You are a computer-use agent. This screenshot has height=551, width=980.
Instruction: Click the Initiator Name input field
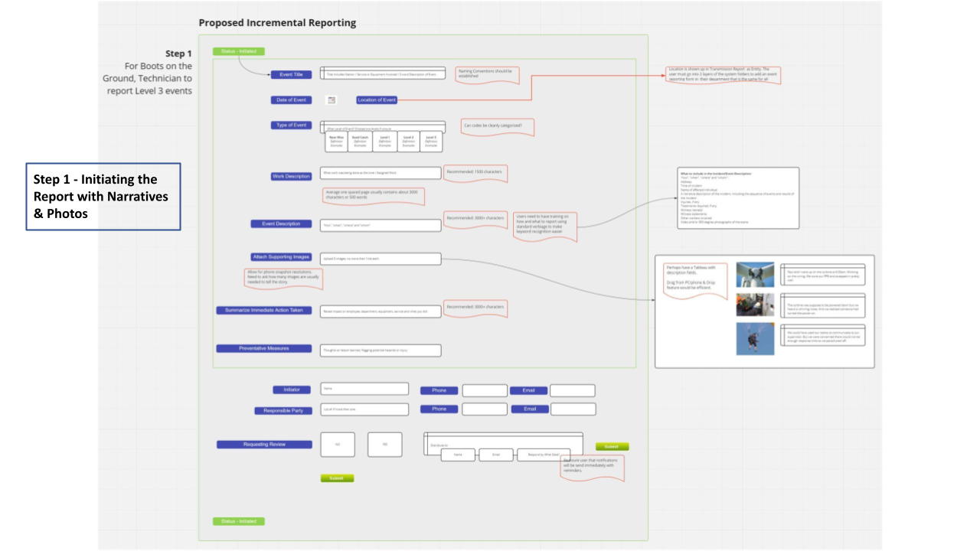[364, 389]
